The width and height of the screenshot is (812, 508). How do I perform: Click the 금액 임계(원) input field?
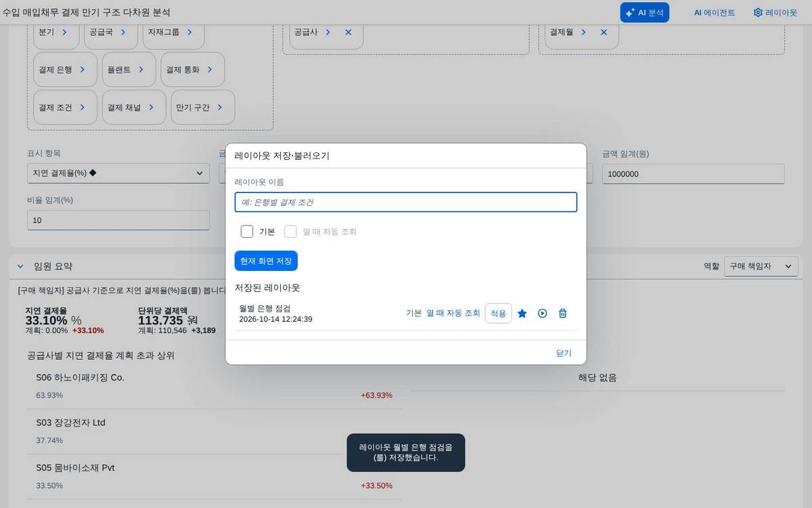click(693, 173)
